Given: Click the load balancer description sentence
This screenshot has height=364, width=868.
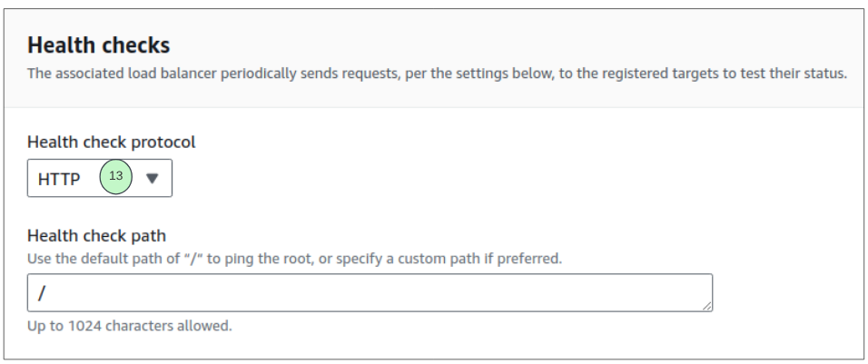Looking at the screenshot, I should click(437, 73).
